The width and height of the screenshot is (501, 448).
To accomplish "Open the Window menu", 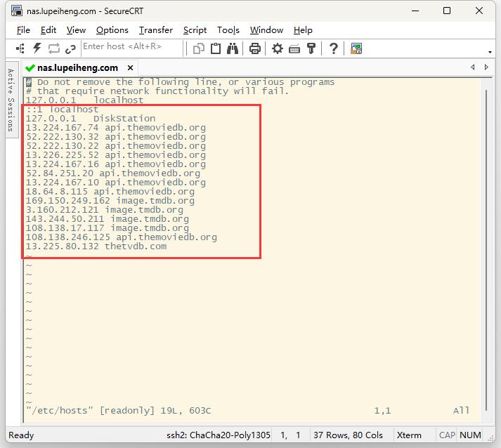I will tap(266, 30).
